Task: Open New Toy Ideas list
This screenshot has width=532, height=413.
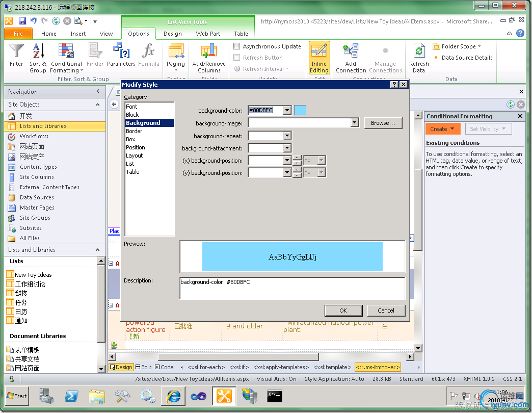Action: [x=33, y=274]
